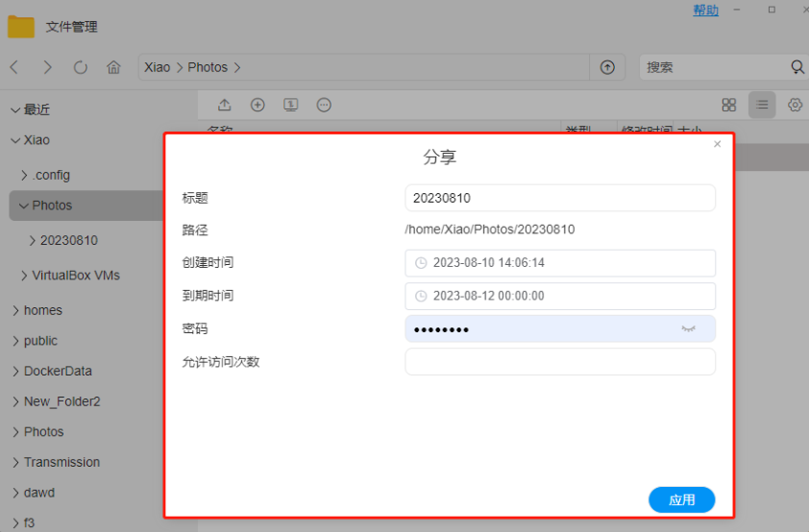The height and width of the screenshot is (532, 809).
Task: Click the back navigation arrow
Action: pyautogui.click(x=14, y=67)
